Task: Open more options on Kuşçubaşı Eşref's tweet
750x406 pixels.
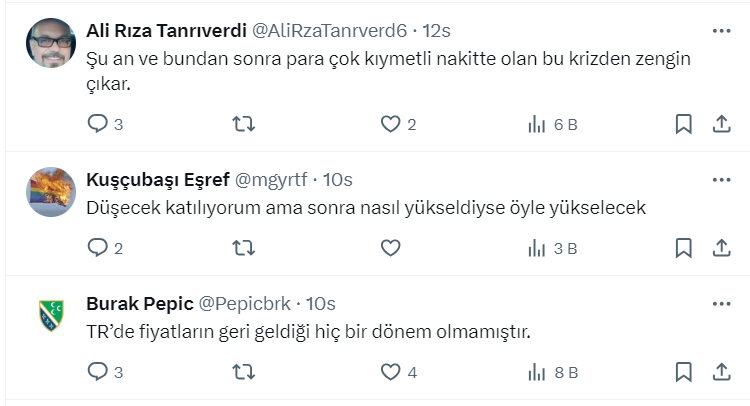Action: [x=721, y=180]
